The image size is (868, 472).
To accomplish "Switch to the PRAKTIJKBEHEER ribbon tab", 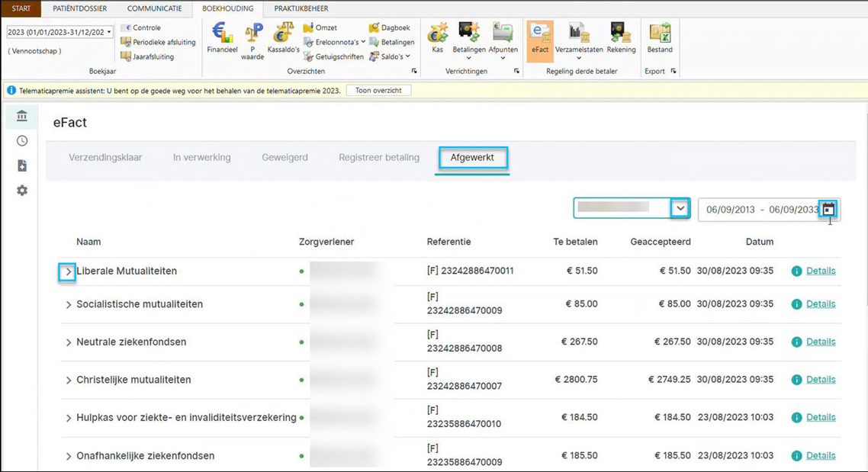I will [301, 8].
